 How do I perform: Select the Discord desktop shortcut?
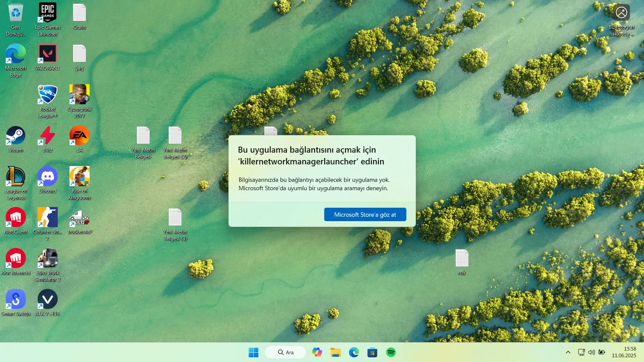[47, 180]
